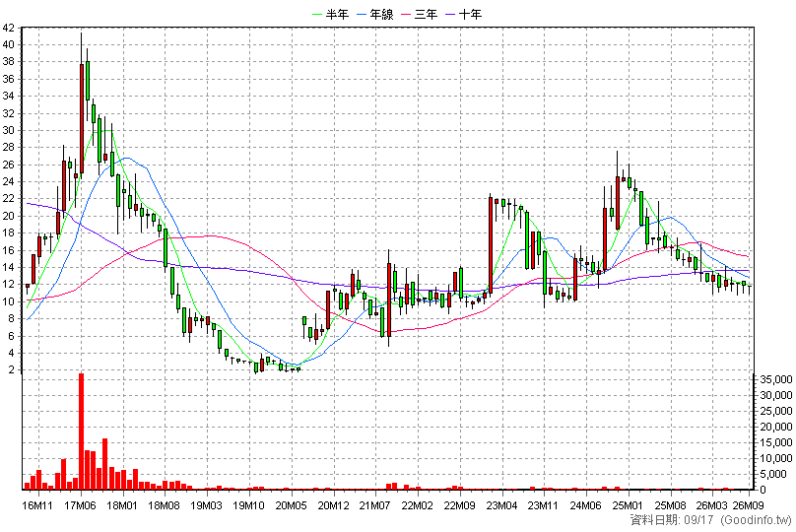Image resolution: width=796 pixels, height=532 pixels.
Task: Click the tallest red volume bar at 17M06
Action: pyautogui.click(x=81, y=432)
